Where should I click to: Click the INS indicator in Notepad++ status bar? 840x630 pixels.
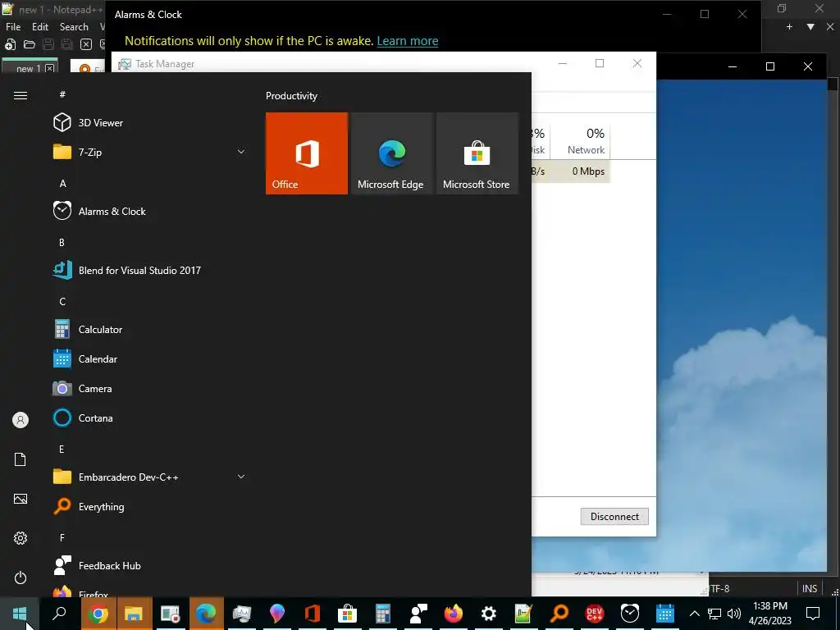coord(810,588)
